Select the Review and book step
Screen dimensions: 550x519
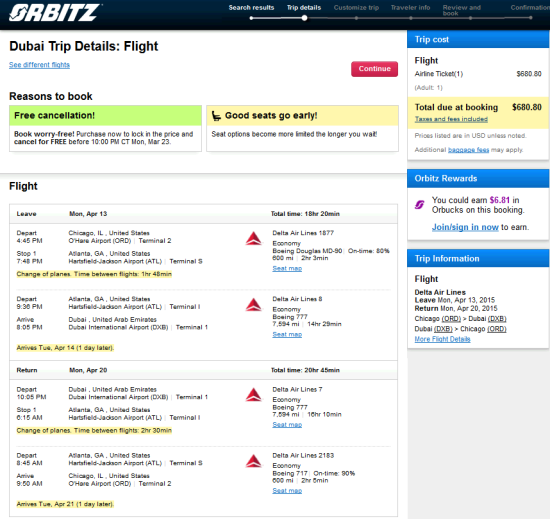[462, 10]
